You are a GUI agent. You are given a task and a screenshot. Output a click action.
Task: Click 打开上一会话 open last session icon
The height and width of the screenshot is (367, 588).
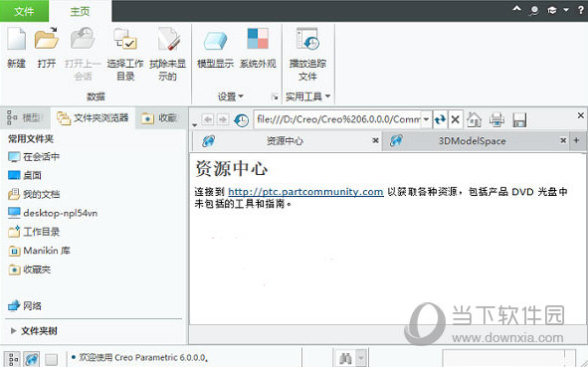(x=83, y=39)
